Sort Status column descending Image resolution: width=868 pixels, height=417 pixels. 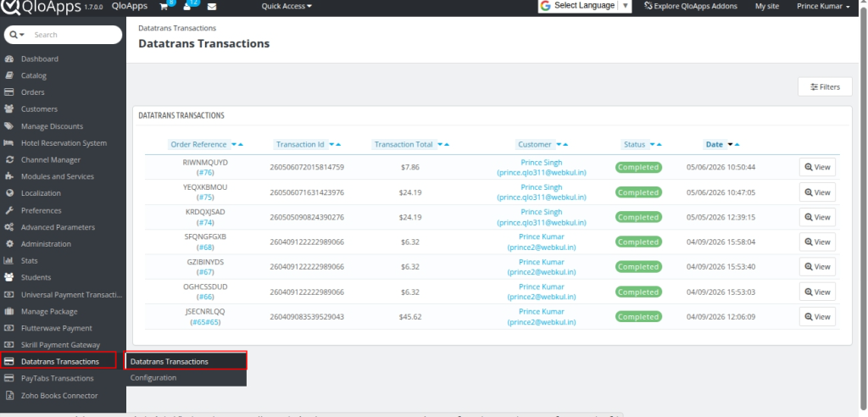pyautogui.click(x=653, y=145)
